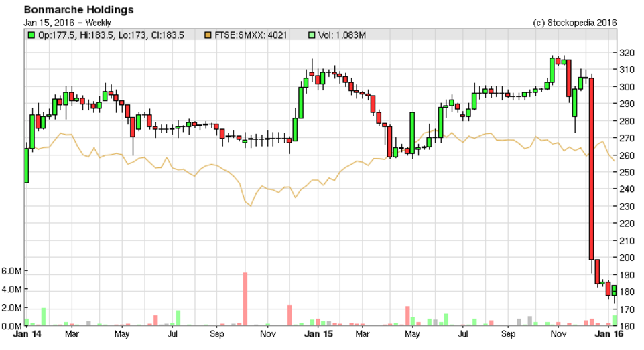The width and height of the screenshot is (644, 350).
Task: Click the 0.0M volume axis label
Action: click(x=11, y=326)
